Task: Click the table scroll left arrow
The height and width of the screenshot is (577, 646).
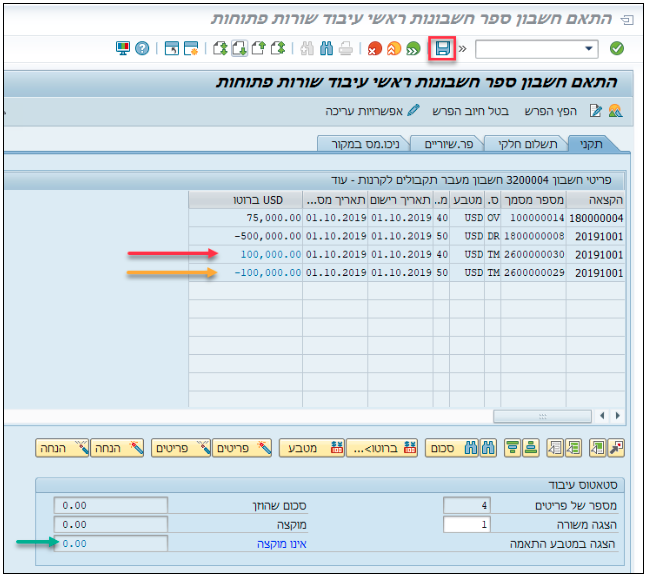Action: (x=602, y=416)
